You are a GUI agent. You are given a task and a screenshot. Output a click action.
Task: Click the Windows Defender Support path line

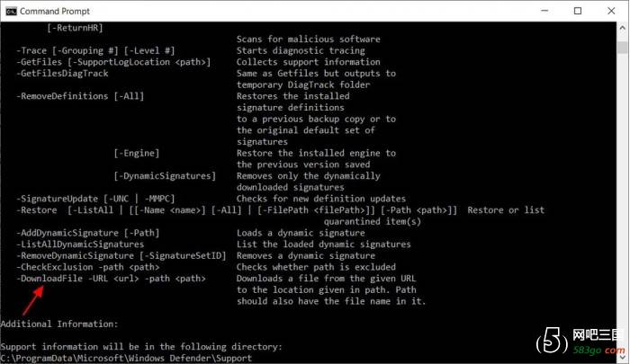pos(126,358)
